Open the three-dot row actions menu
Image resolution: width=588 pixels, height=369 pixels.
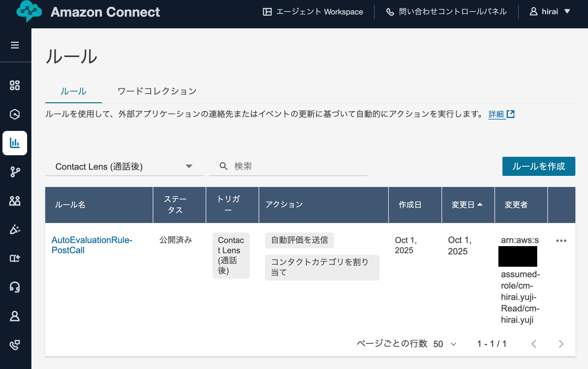(x=561, y=241)
